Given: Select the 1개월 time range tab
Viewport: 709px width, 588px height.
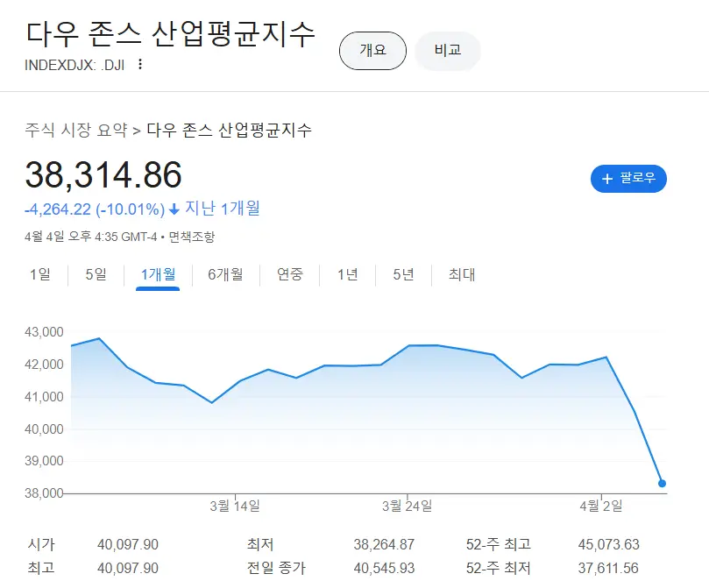Looking at the screenshot, I should 158,274.
